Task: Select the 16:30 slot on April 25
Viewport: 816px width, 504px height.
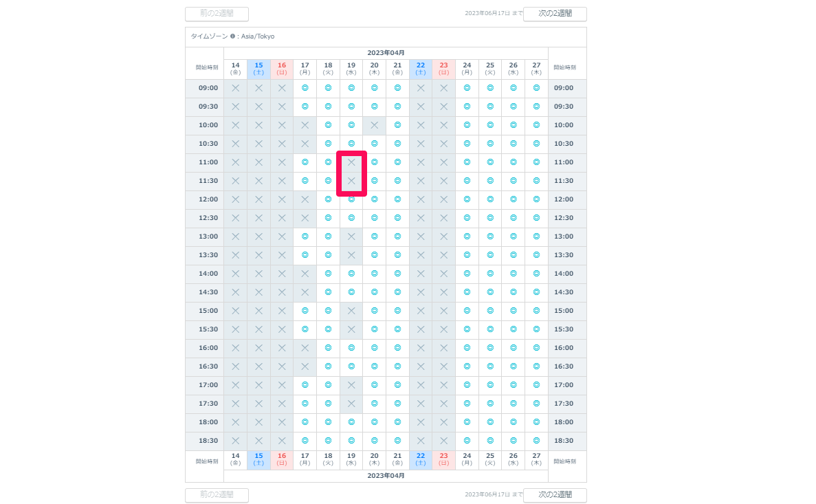Action: click(x=490, y=366)
